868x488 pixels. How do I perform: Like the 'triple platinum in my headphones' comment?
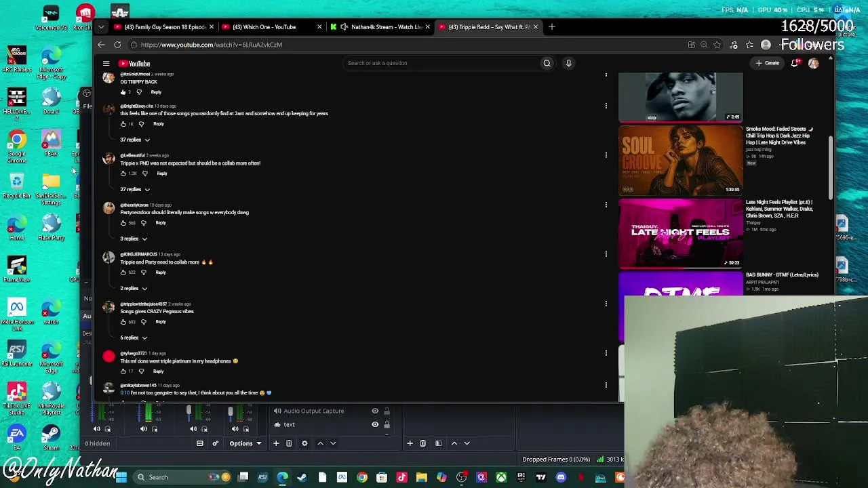click(x=123, y=371)
